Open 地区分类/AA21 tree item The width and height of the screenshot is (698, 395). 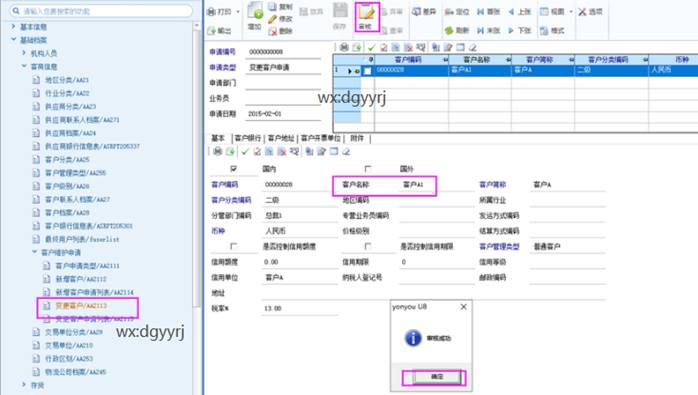point(67,80)
